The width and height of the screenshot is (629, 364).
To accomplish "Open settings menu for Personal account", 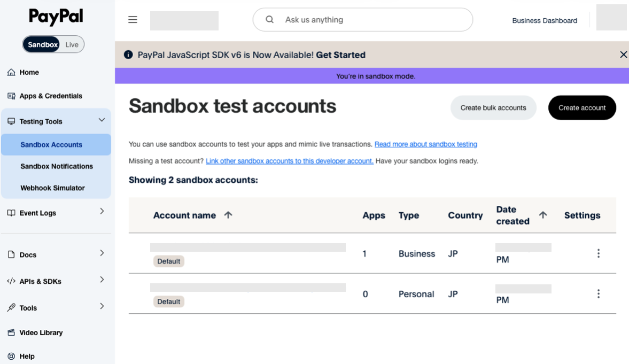I will coord(598,294).
